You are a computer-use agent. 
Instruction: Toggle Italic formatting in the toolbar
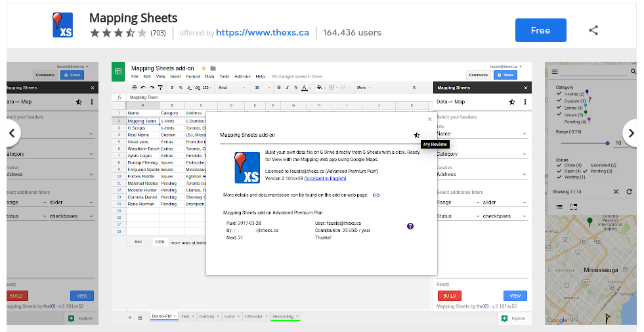[x=287, y=87]
